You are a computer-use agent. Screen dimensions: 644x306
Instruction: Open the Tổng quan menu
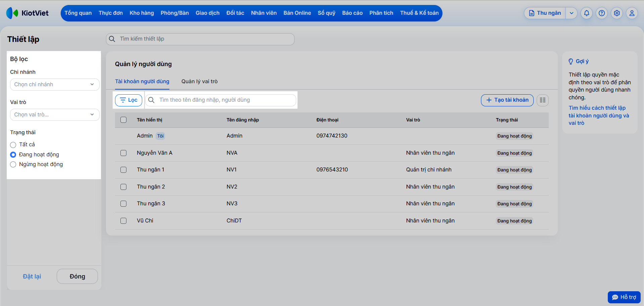click(78, 13)
